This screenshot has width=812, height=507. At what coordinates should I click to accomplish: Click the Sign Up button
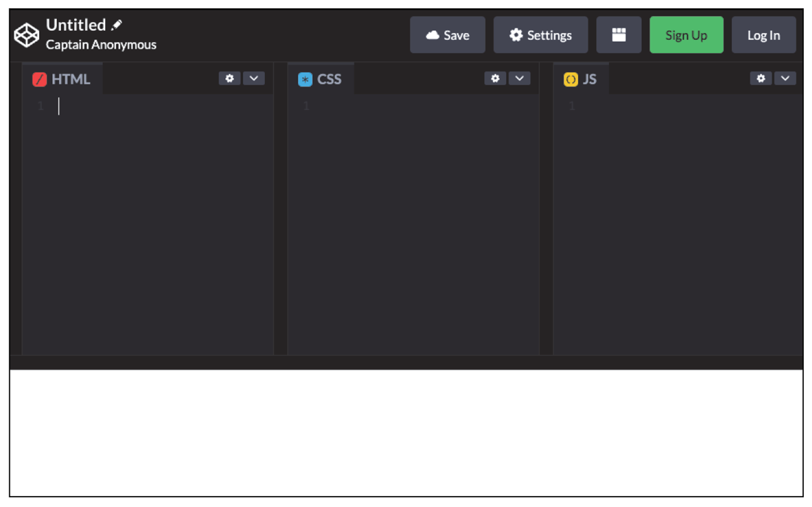click(x=686, y=34)
